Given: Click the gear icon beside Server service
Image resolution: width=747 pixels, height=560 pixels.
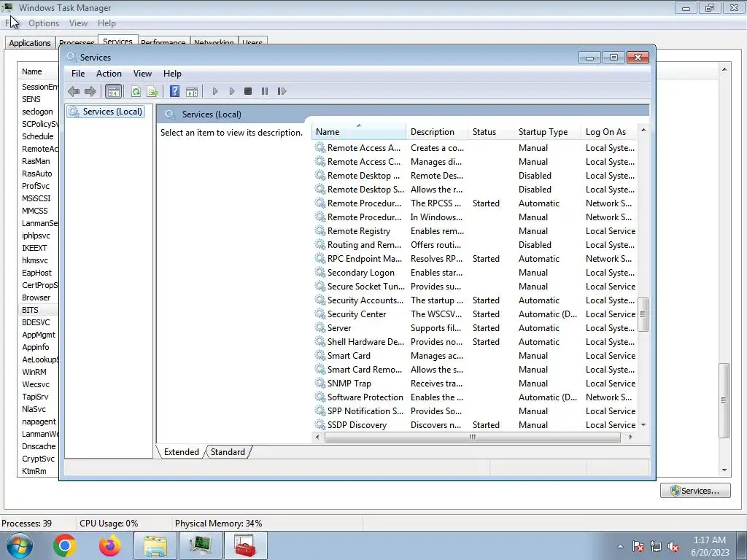Looking at the screenshot, I should pos(320,327).
